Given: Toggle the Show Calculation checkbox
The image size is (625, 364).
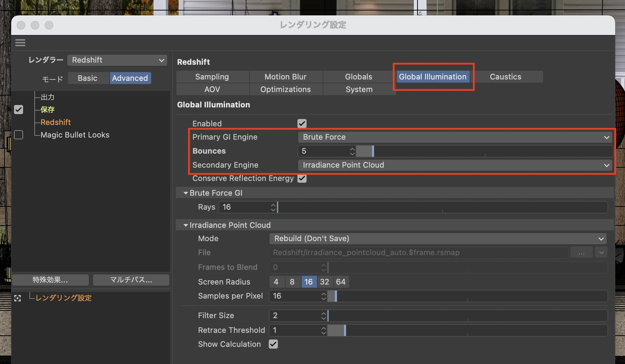Looking at the screenshot, I should click(x=273, y=344).
